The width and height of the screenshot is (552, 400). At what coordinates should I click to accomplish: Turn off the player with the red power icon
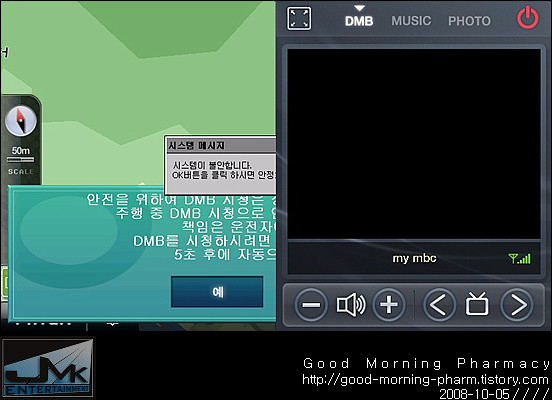click(527, 18)
